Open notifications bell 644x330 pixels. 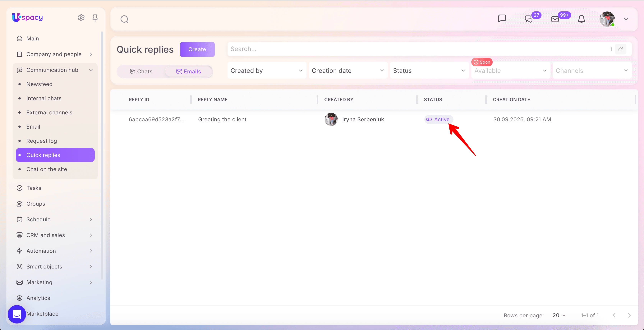click(x=582, y=19)
